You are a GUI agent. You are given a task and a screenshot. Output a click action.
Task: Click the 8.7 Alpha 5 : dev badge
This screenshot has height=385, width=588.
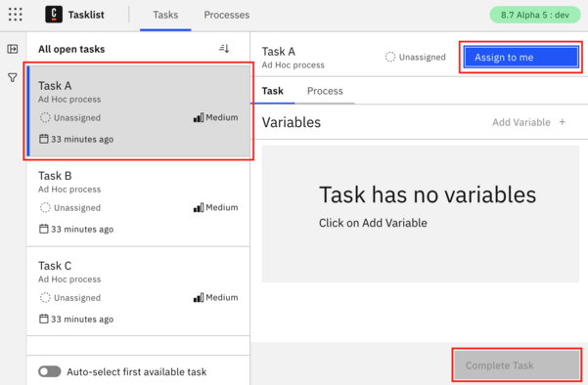(535, 15)
